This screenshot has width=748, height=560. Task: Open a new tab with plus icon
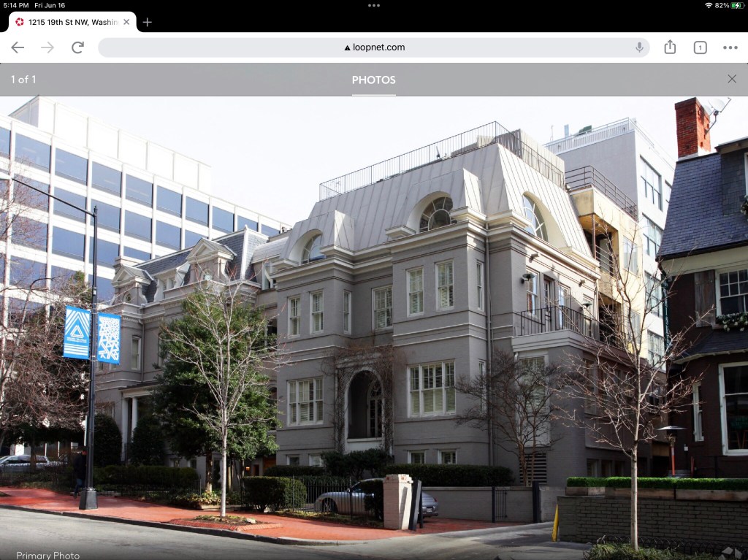click(147, 22)
